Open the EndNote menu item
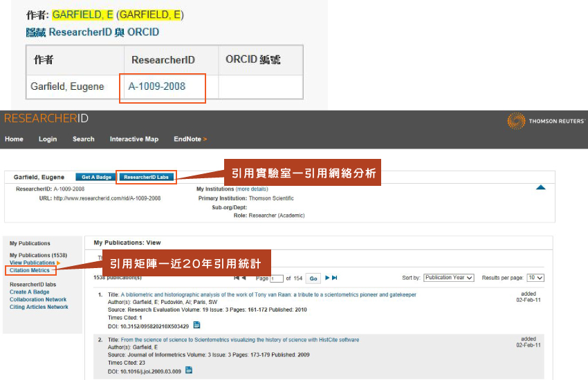The width and height of the screenshot is (588, 380). 190,139
